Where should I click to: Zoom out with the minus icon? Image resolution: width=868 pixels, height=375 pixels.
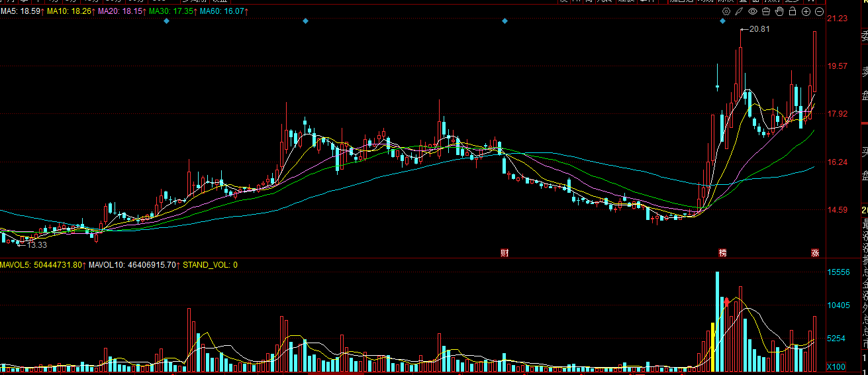click(x=819, y=12)
